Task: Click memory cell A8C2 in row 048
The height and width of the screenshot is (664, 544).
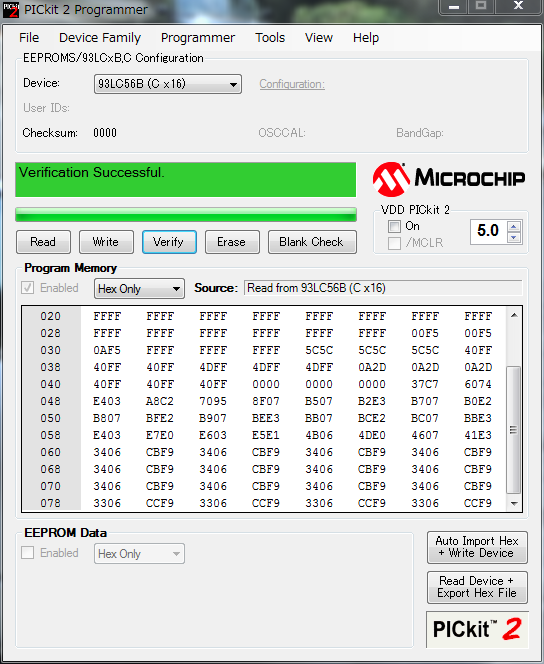Action: [x=160, y=401]
